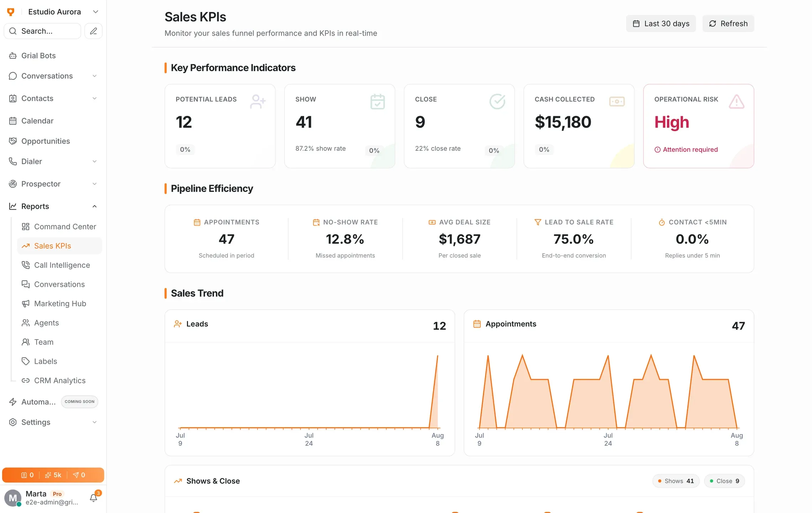Click the Leads chart user icon
This screenshot has width=812, height=513.
coord(178,324)
